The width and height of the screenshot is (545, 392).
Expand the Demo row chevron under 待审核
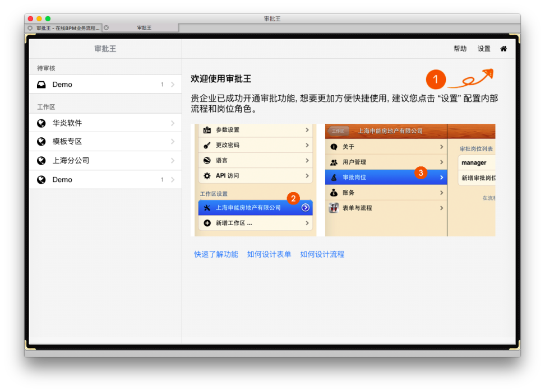[x=173, y=85]
